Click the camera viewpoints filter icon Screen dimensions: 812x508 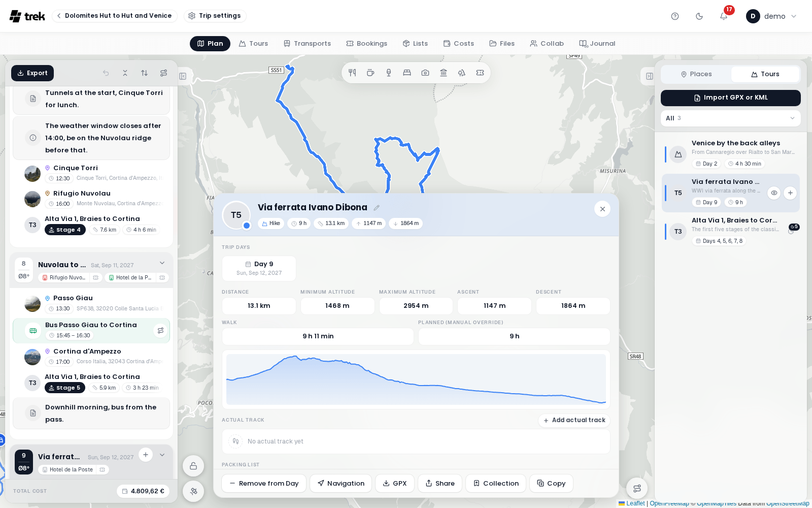coord(425,73)
